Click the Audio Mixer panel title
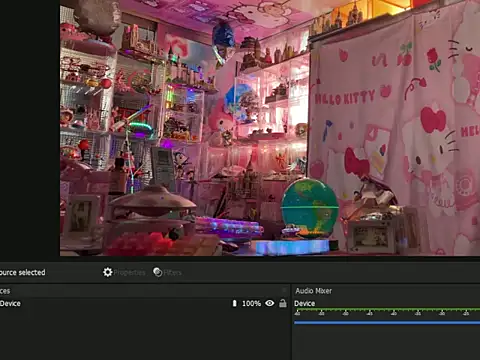This screenshot has width=480, height=360. coord(313,291)
